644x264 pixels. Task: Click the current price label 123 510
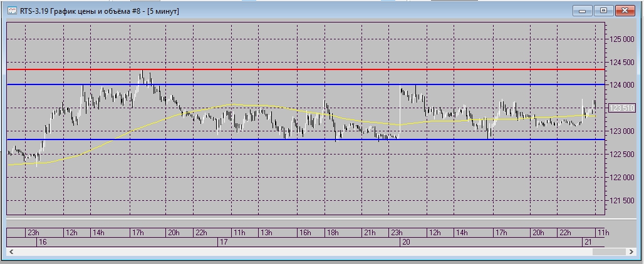point(622,108)
